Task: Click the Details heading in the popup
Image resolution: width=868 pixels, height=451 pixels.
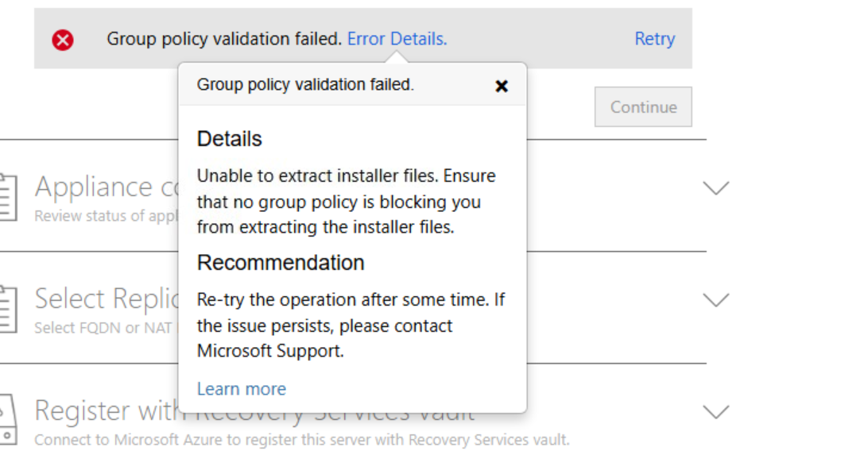Action: (230, 139)
